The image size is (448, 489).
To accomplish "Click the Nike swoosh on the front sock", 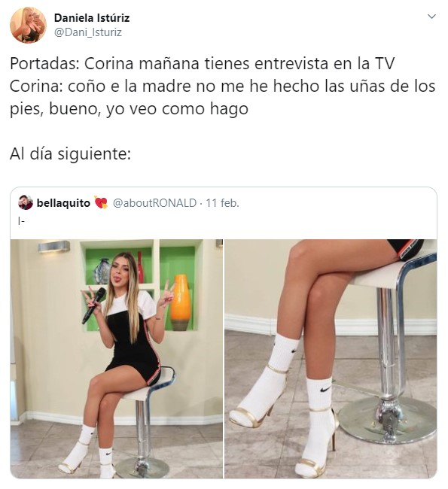I will point(325,390).
